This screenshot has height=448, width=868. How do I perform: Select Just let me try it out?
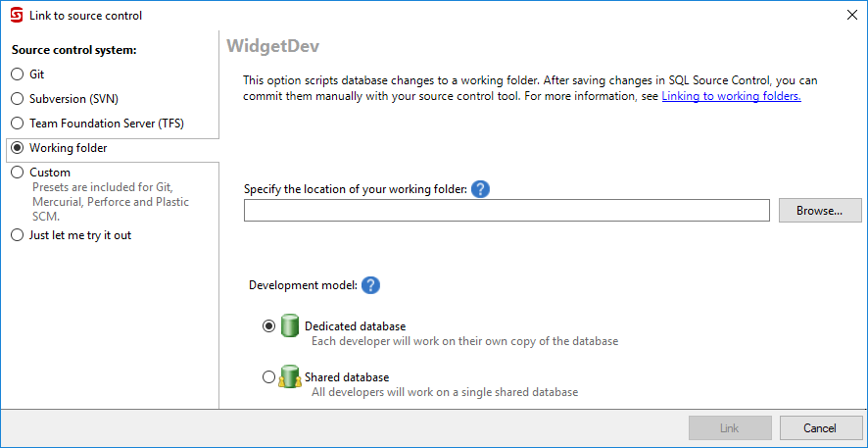(x=17, y=235)
